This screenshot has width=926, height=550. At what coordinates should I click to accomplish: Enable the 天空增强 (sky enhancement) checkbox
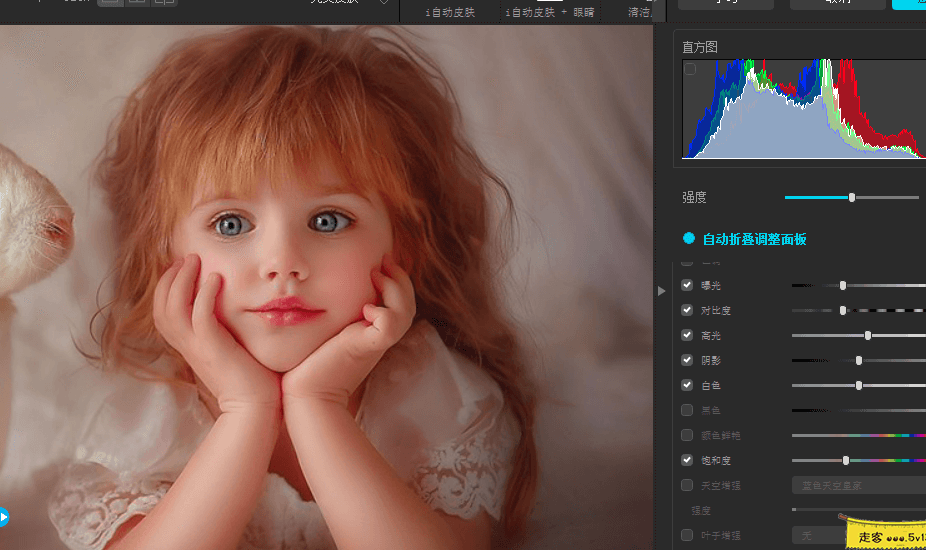pos(687,485)
